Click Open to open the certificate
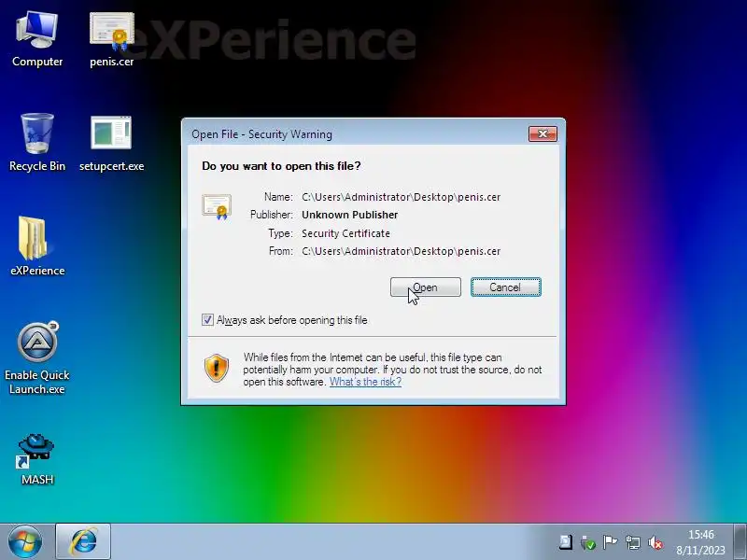The height and width of the screenshot is (560, 747). pyautogui.click(x=426, y=287)
